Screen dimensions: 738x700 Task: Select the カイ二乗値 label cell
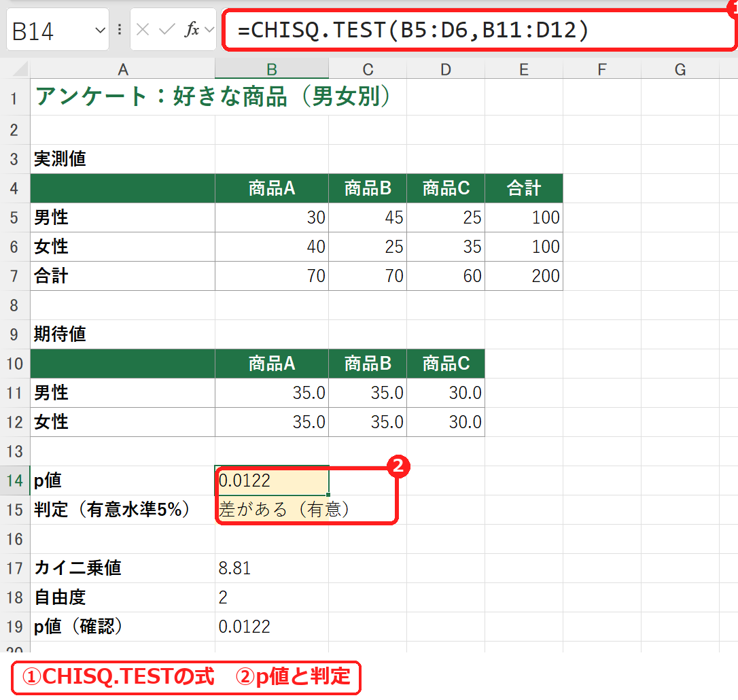(x=123, y=568)
